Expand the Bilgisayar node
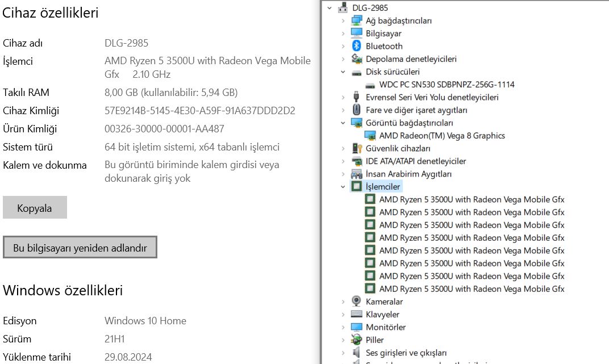The height and width of the screenshot is (364, 609). click(343, 34)
